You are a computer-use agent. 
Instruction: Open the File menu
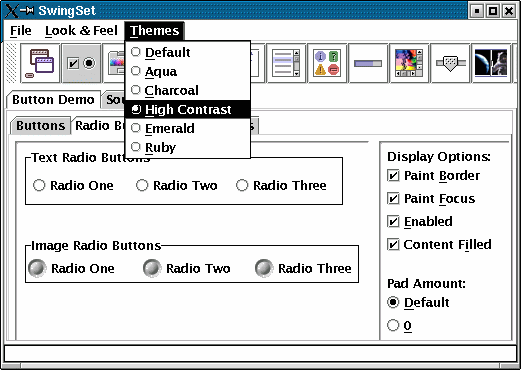[21, 31]
